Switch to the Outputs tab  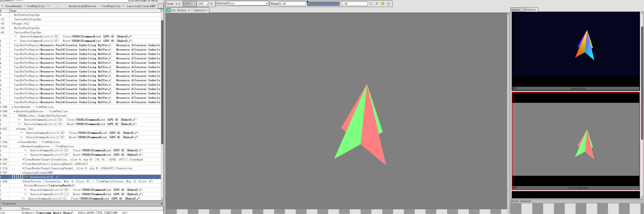(530, 10)
